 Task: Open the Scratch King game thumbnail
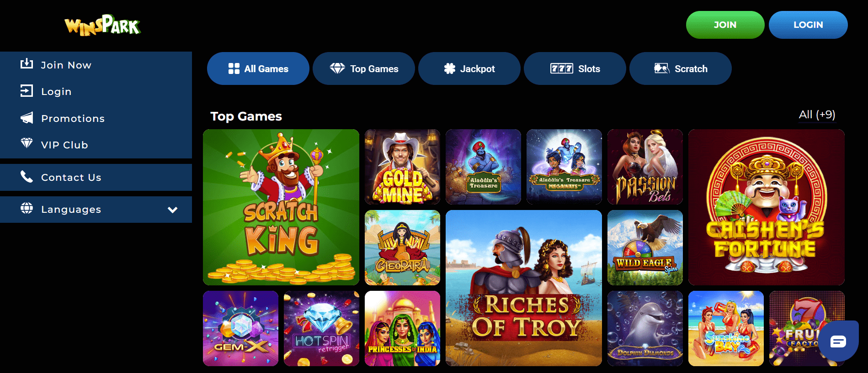pos(281,207)
